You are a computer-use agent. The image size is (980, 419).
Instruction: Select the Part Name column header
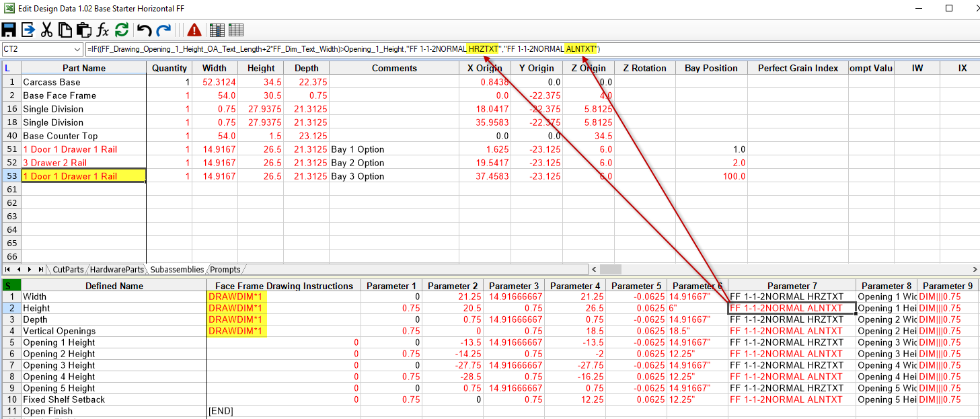tap(84, 68)
